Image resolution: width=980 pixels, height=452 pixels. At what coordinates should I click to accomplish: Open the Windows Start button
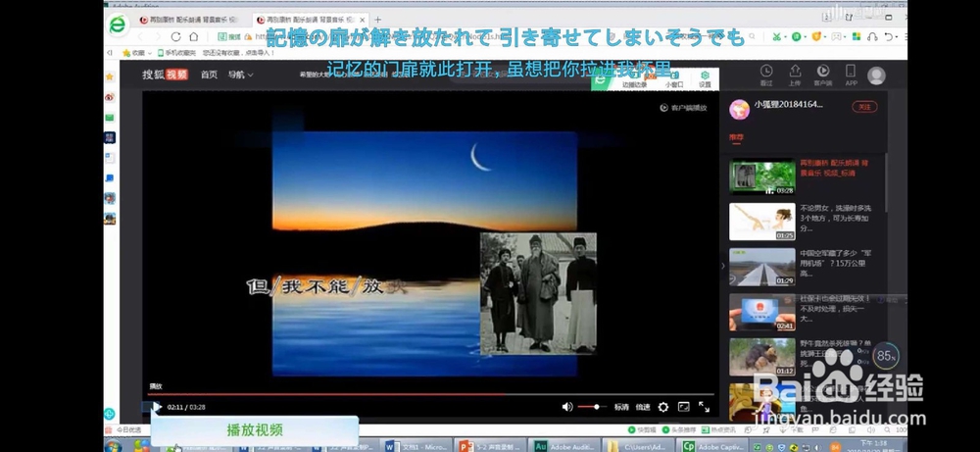113,446
